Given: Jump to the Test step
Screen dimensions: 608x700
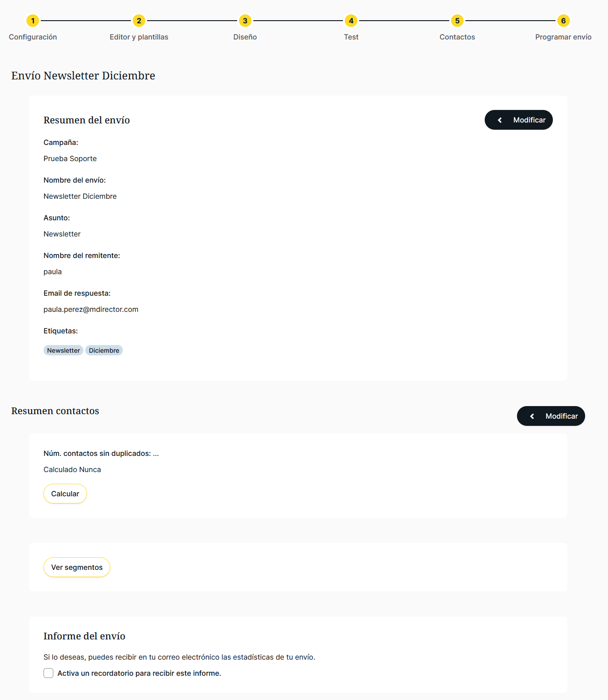Looking at the screenshot, I should (x=351, y=37).
